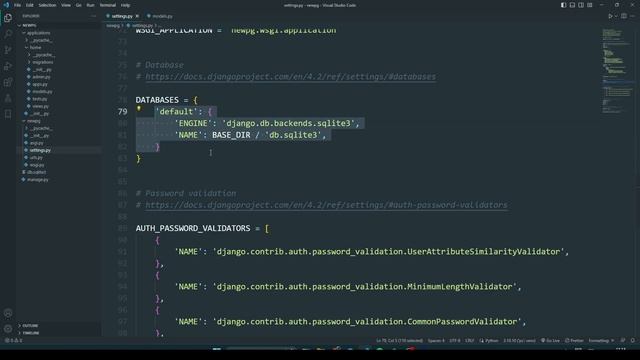Open the Selection menu

pyautogui.click(x=47, y=5)
